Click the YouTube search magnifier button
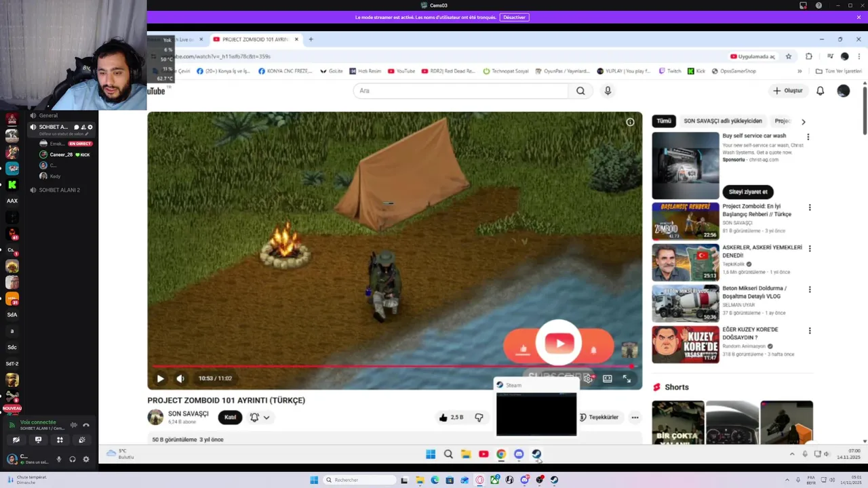 [580, 91]
